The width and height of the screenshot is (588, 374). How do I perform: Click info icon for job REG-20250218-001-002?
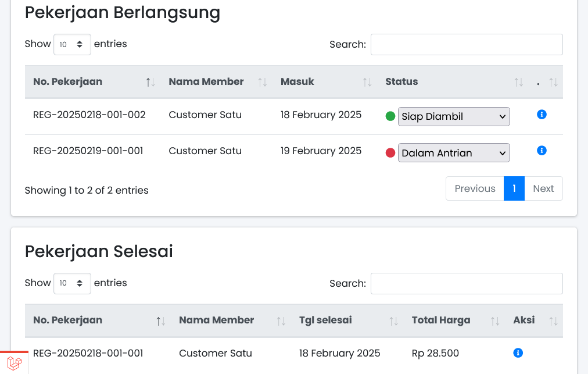pos(542,115)
